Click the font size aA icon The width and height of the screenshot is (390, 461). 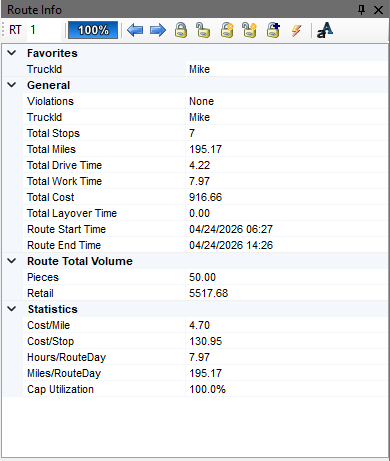coord(325,30)
